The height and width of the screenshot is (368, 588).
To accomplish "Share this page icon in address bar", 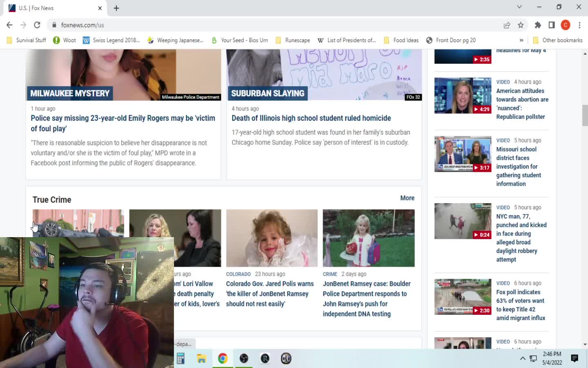I will pos(507,25).
